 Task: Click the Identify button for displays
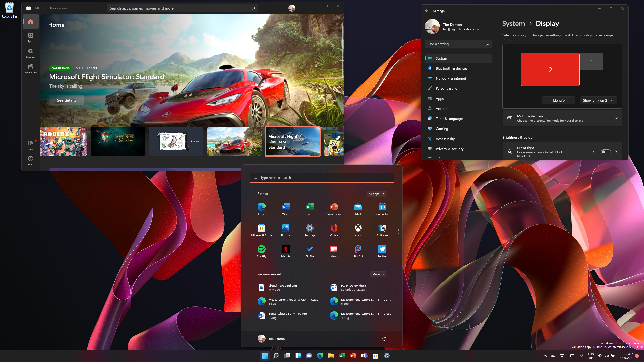[558, 100]
